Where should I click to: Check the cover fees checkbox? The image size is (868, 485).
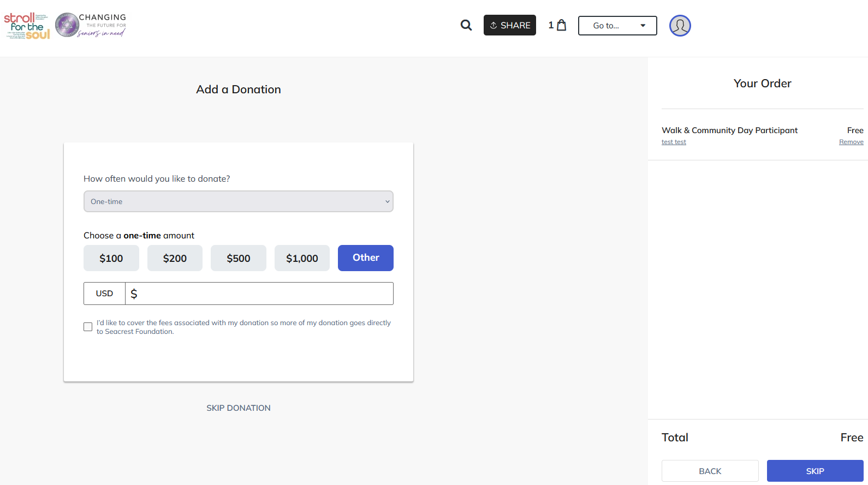pyautogui.click(x=88, y=327)
